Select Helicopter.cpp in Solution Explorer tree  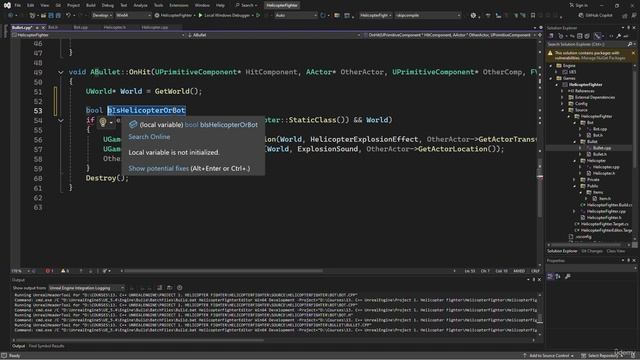606,167
